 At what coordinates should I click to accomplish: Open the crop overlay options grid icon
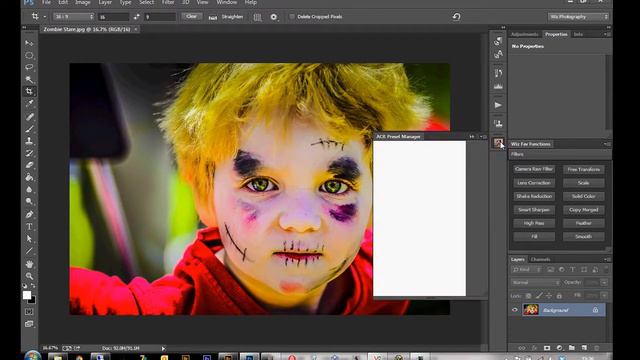click(257, 17)
